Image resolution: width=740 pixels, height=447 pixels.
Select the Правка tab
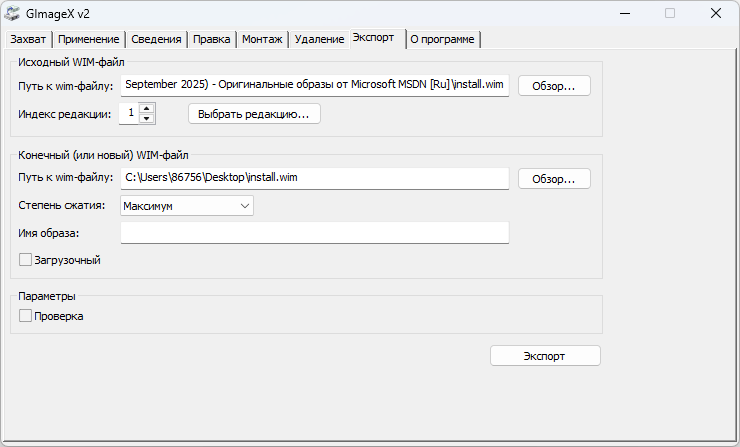211,39
